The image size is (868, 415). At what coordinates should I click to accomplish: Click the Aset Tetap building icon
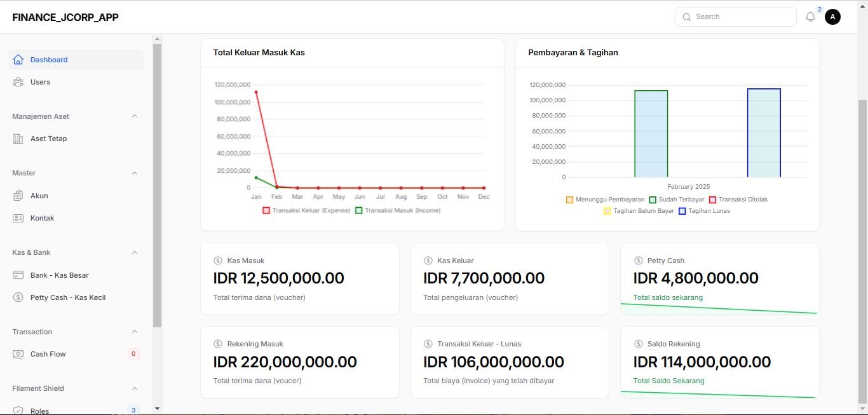pyautogui.click(x=18, y=139)
